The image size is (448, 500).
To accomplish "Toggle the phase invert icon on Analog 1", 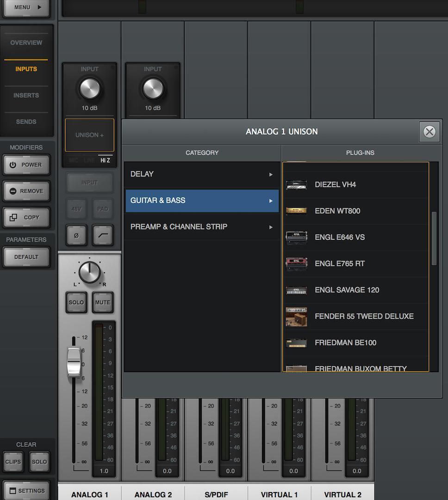I will pos(76,235).
